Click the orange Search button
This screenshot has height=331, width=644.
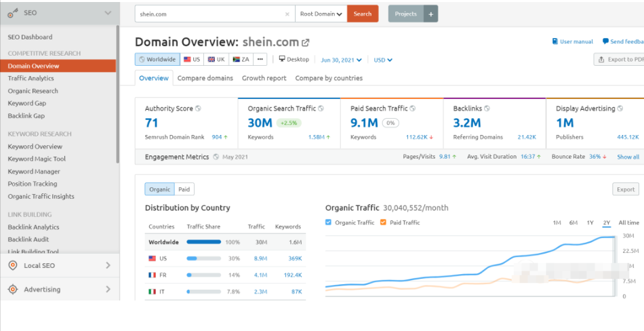click(363, 14)
